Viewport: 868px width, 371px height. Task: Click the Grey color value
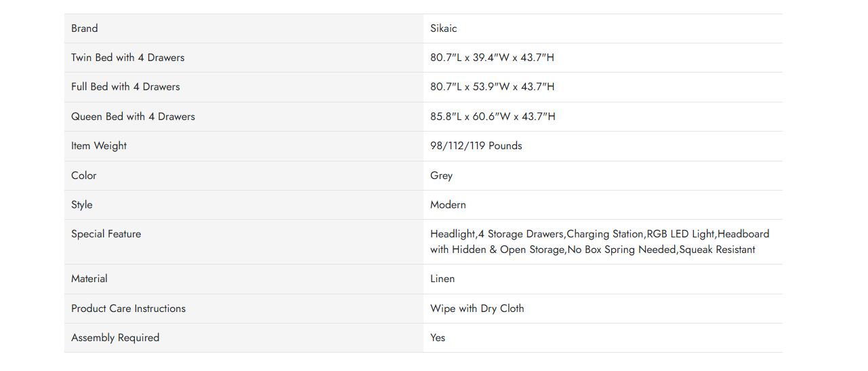441,176
